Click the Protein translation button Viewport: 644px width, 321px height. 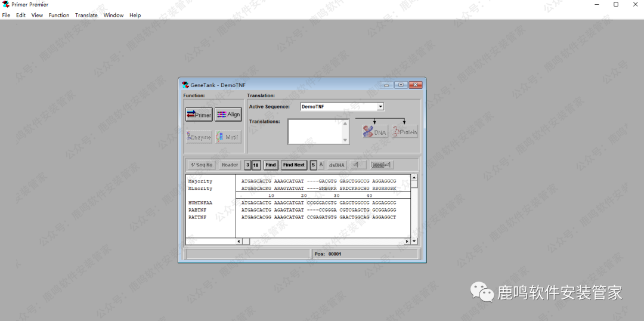tap(405, 132)
